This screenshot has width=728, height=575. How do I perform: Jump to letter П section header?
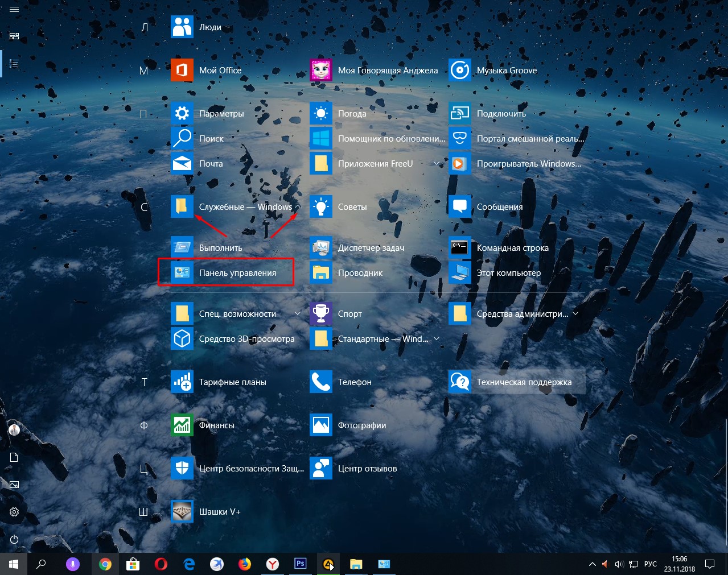[x=143, y=114]
